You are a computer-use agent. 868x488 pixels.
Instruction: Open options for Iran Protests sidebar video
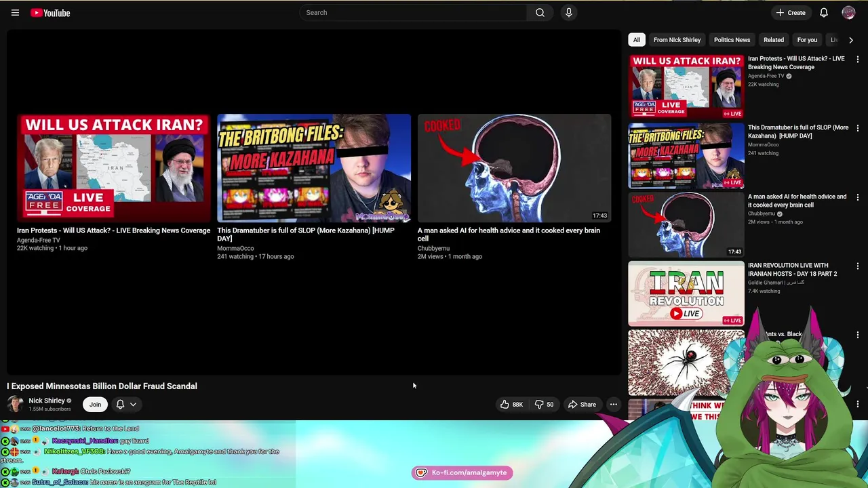(857, 59)
